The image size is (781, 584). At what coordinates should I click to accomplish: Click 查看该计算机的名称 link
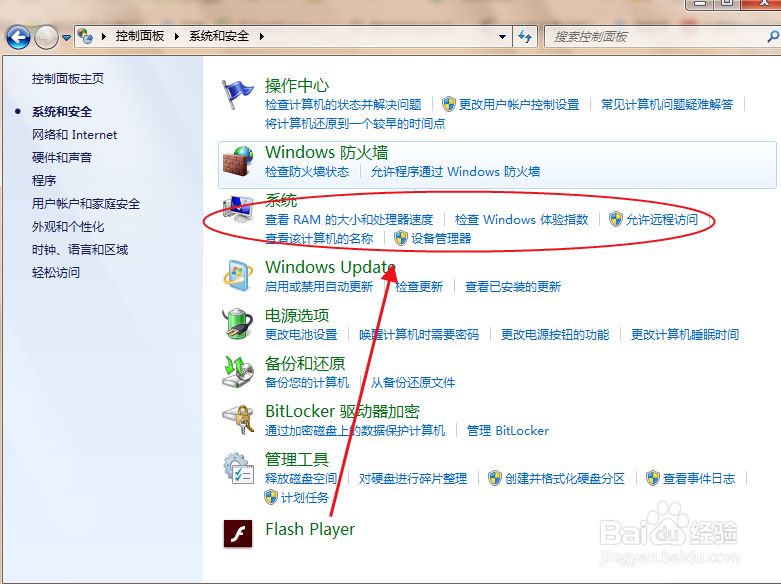pos(319,239)
